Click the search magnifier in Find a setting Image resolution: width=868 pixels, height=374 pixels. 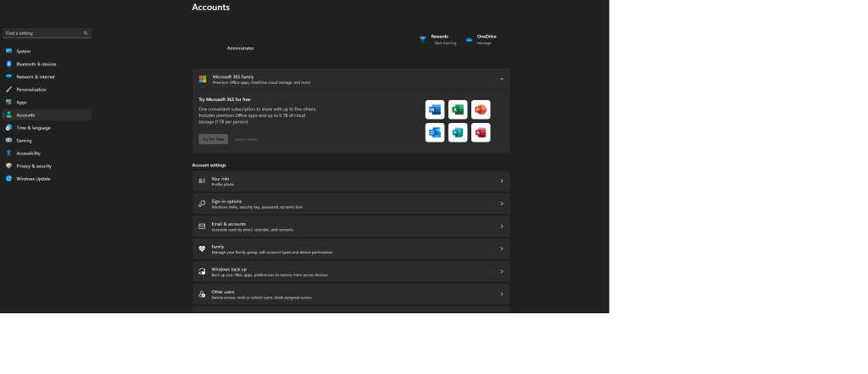[x=86, y=33]
